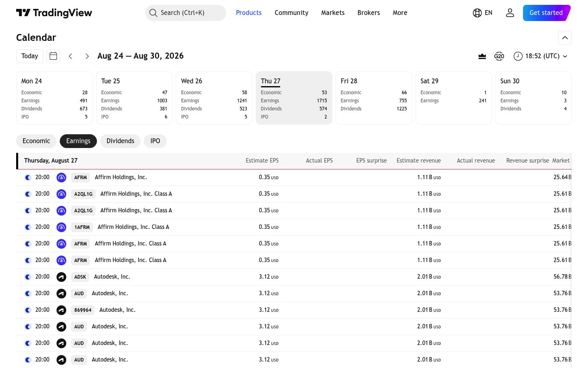Open the language globe icon

coord(477,13)
